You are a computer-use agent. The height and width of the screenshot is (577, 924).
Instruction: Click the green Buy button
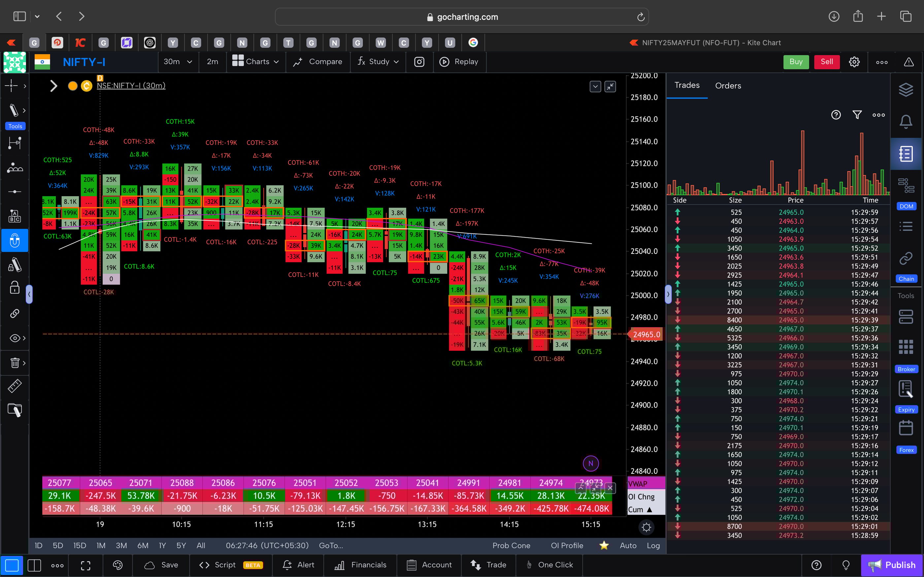pos(796,61)
